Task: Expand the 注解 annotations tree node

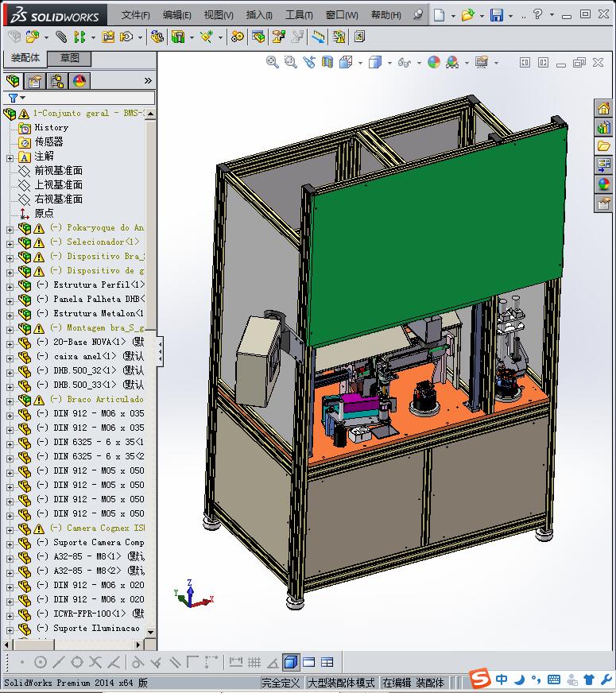Action: pyautogui.click(x=10, y=157)
